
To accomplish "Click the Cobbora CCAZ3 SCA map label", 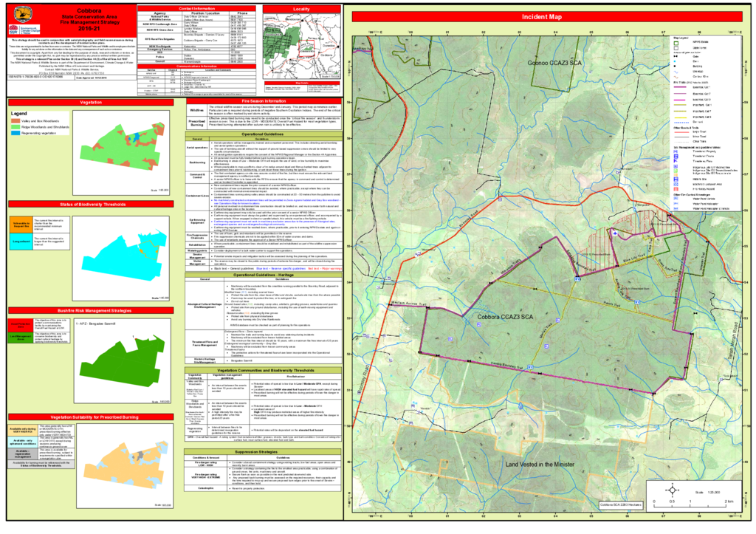I will coord(505,317).
